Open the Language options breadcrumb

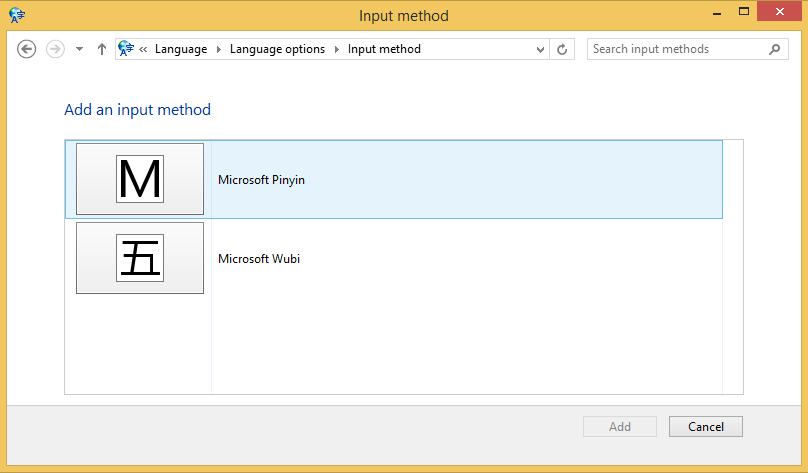click(x=277, y=49)
